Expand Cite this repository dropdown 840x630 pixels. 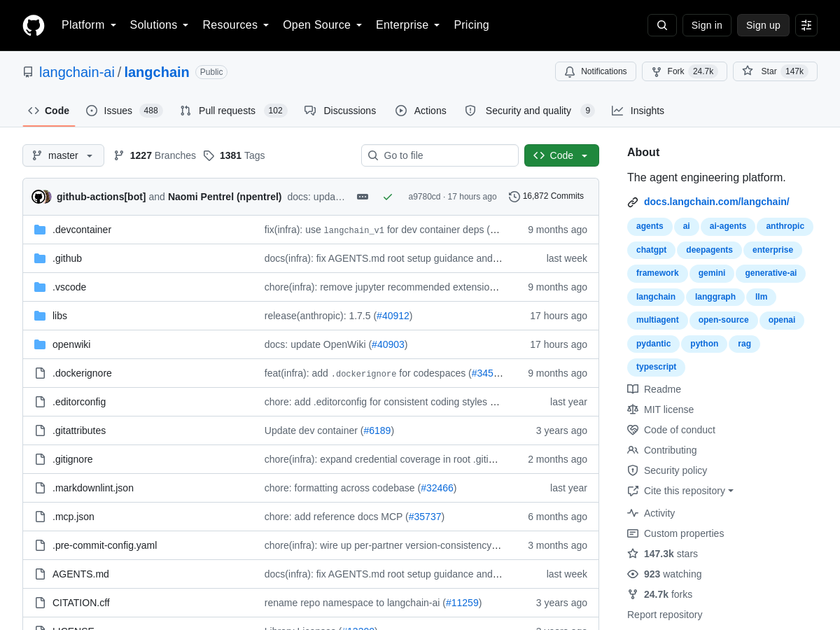pos(689,491)
